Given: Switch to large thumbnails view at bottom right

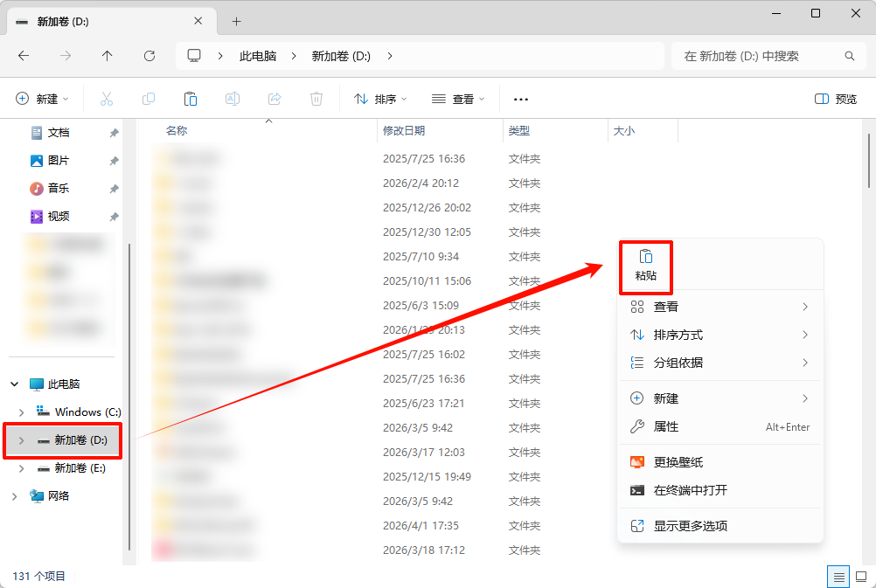Looking at the screenshot, I should (861, 577).
